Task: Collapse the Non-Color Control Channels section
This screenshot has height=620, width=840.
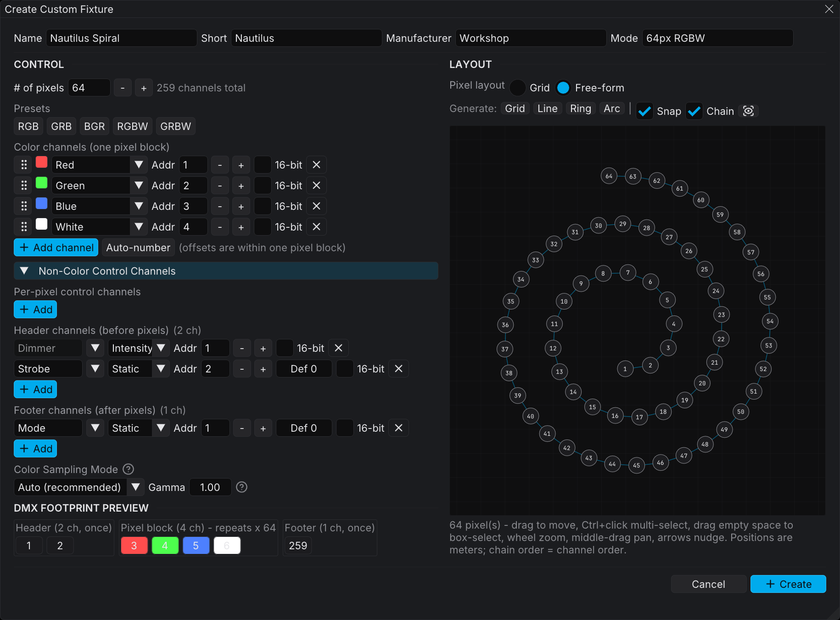Action: [x=226, y=271]
